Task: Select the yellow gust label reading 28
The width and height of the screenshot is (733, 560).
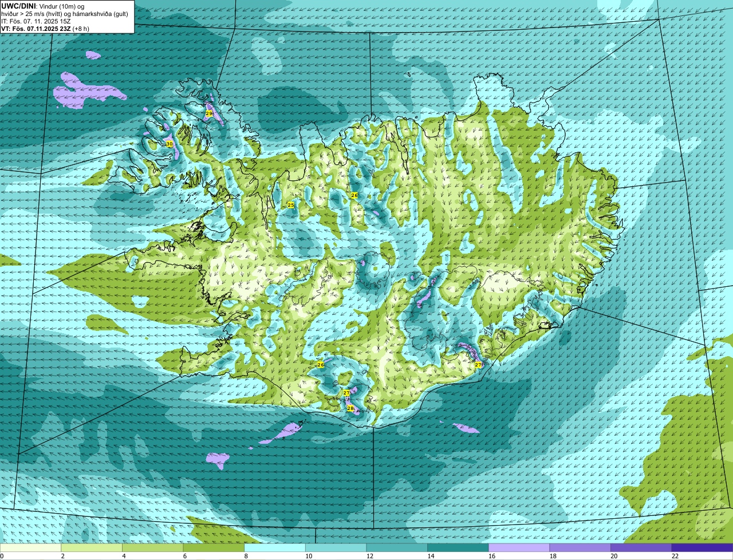Action: [x=350, y=408]
